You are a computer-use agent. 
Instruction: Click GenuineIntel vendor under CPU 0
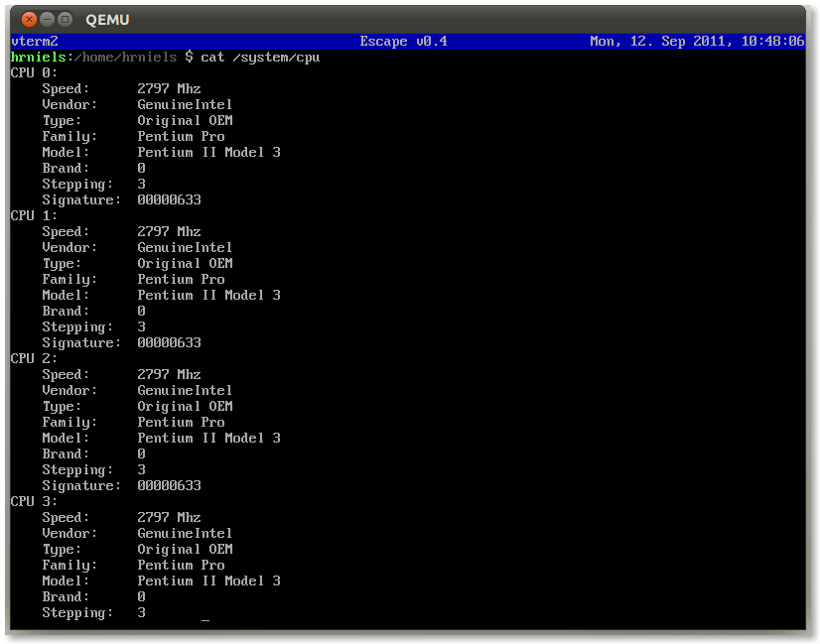[185, 104]
